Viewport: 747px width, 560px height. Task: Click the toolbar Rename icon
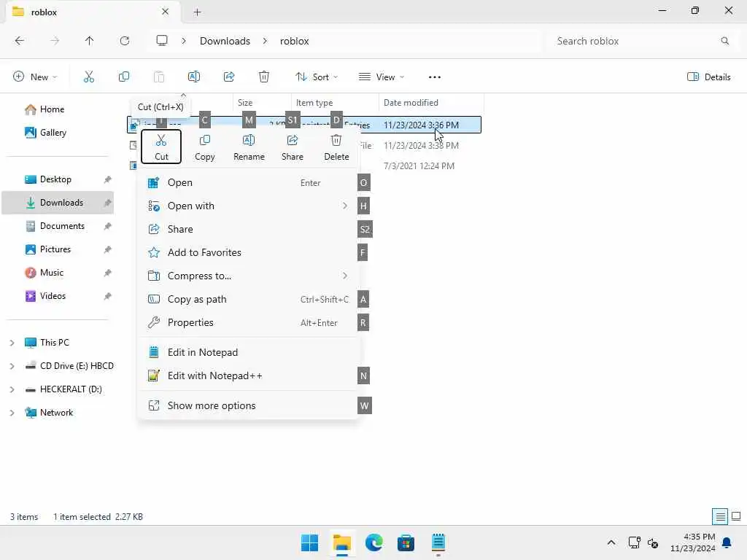(x=194, y=77)
